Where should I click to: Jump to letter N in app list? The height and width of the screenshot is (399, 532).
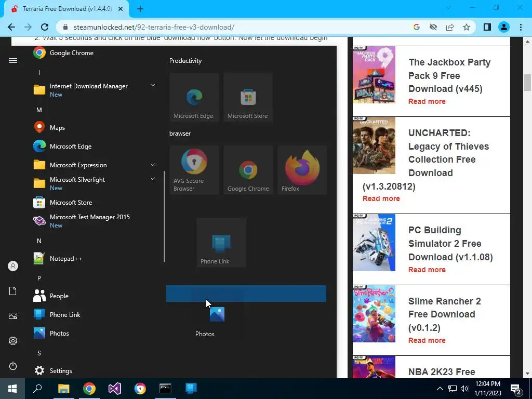(x=39, y=241)
